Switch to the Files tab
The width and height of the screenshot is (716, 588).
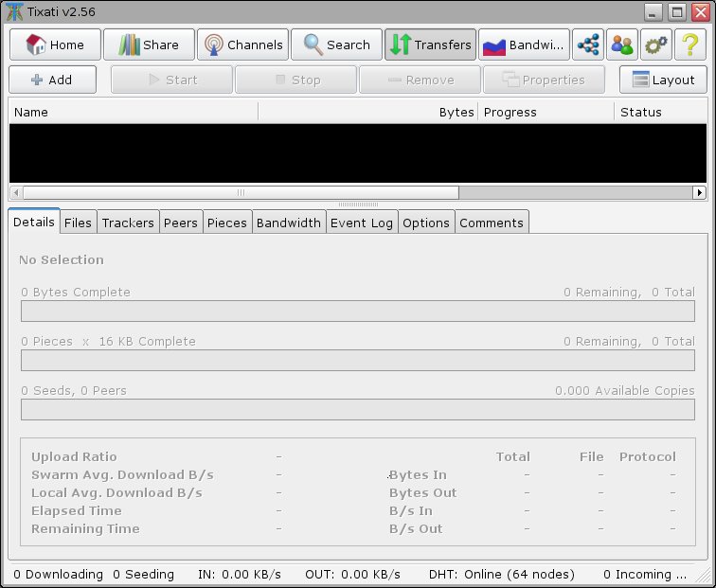[78, 223]
